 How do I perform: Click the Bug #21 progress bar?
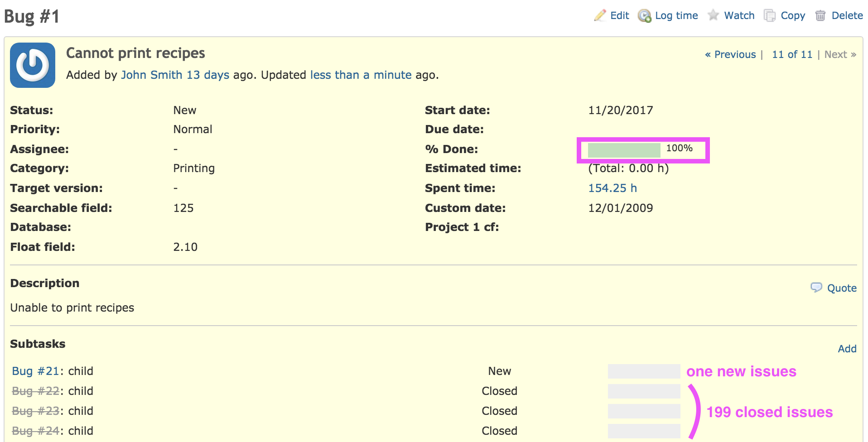[x=644, y=371]
